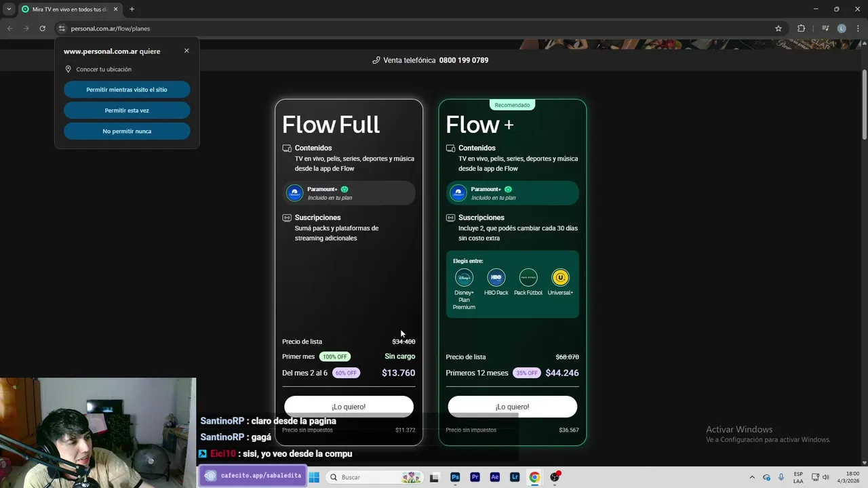Click Contenidos icon in Flow + card
This screenshot has width=868, height=488.
tap(450, 148)
